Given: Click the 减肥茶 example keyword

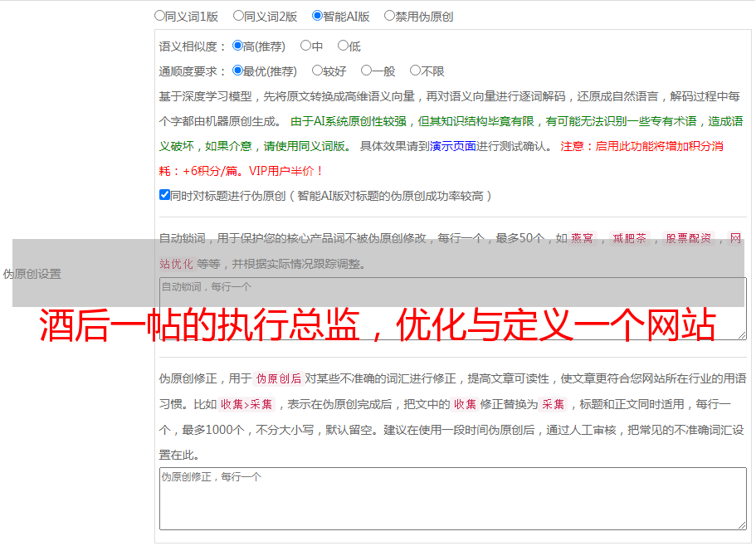Looking at the screenshot, I should (629, 238).
